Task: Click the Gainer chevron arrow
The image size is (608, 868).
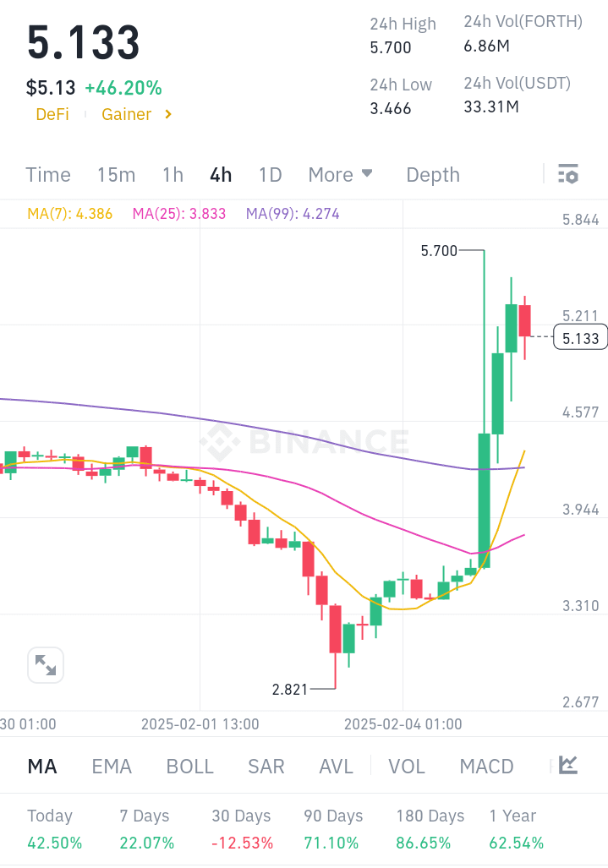Action: tap(168, 114)
